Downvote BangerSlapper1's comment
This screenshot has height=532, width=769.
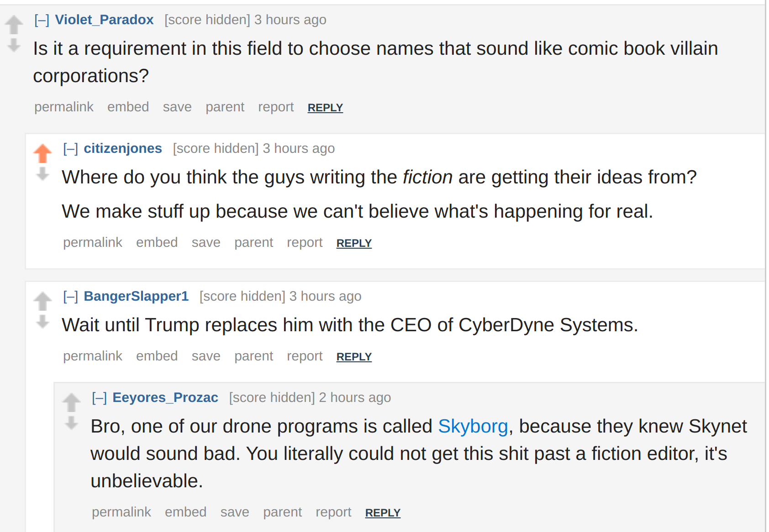[43, 322]
